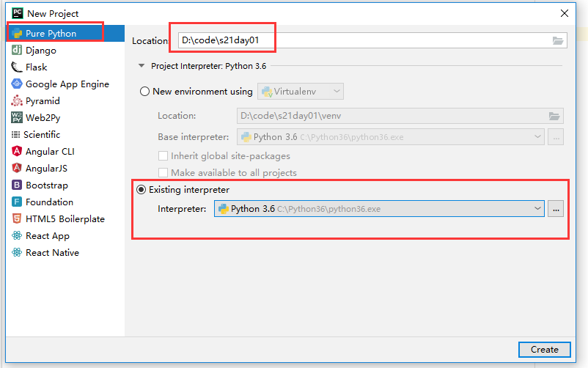Click the Angular CLI icon
This screenshot has height=368, width=588.
coord(17,152)
